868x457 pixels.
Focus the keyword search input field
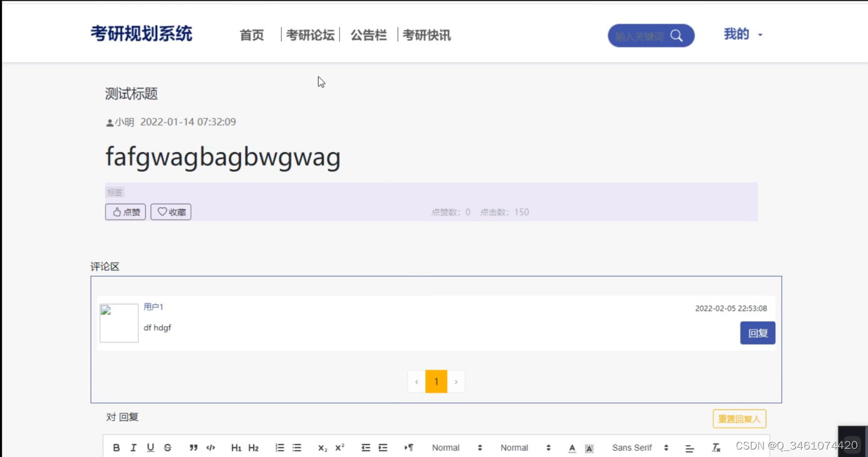(x=639, y=36)
